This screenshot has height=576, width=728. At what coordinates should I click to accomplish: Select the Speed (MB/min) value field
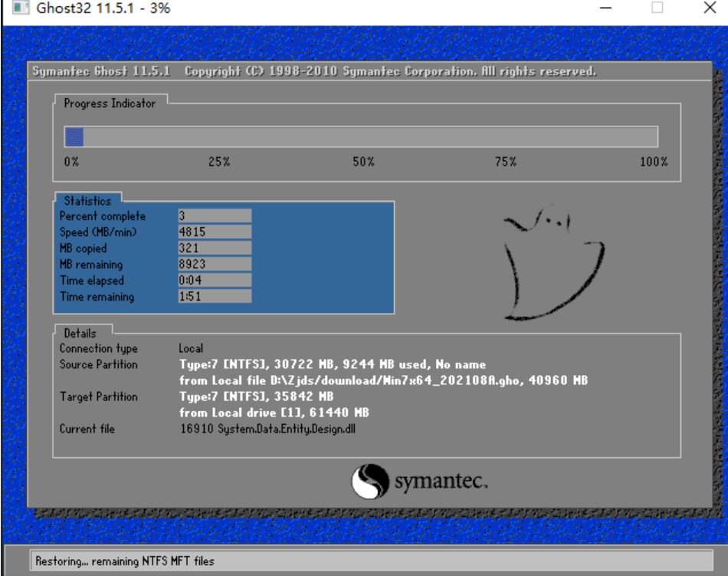pyautogui.click(x=215, y=232)
